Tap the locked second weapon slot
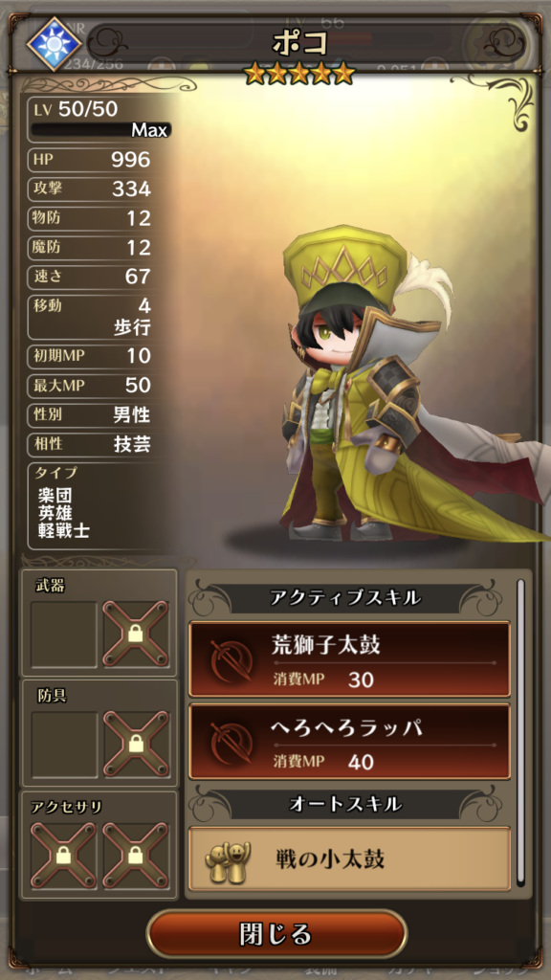The width and height of the screenshot is (551, 980). click(136, 635)
